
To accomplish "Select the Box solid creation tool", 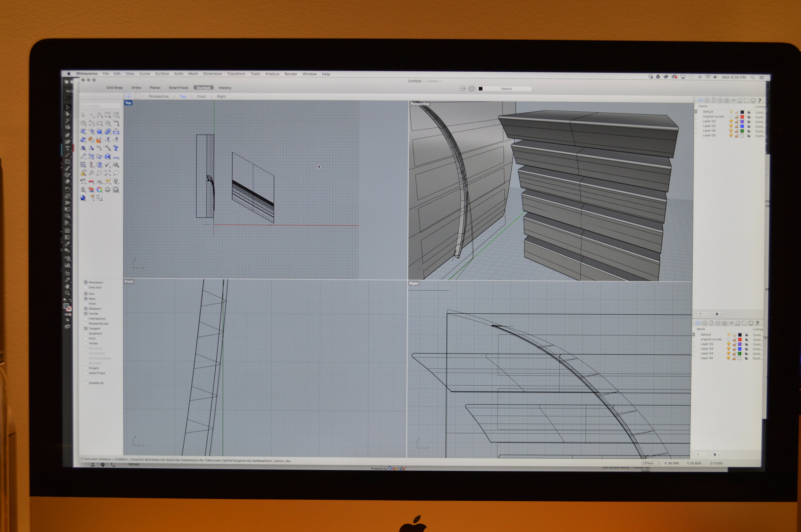I will 100,132.
